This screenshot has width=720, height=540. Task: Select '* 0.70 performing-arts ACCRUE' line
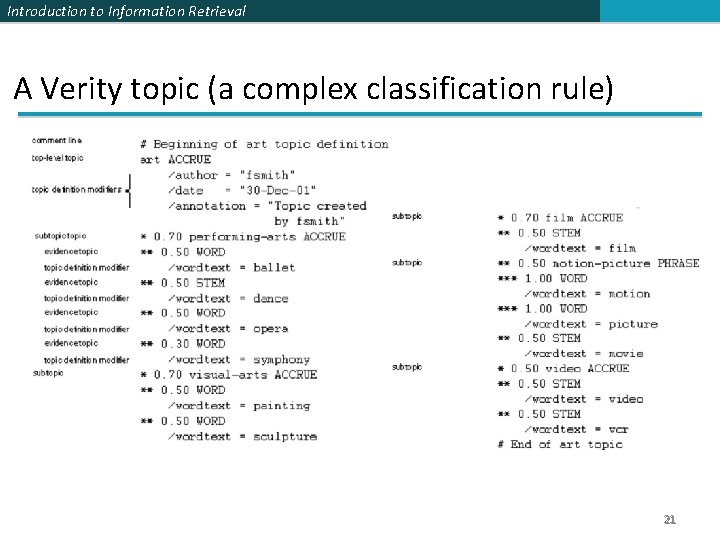pos(243,236)
